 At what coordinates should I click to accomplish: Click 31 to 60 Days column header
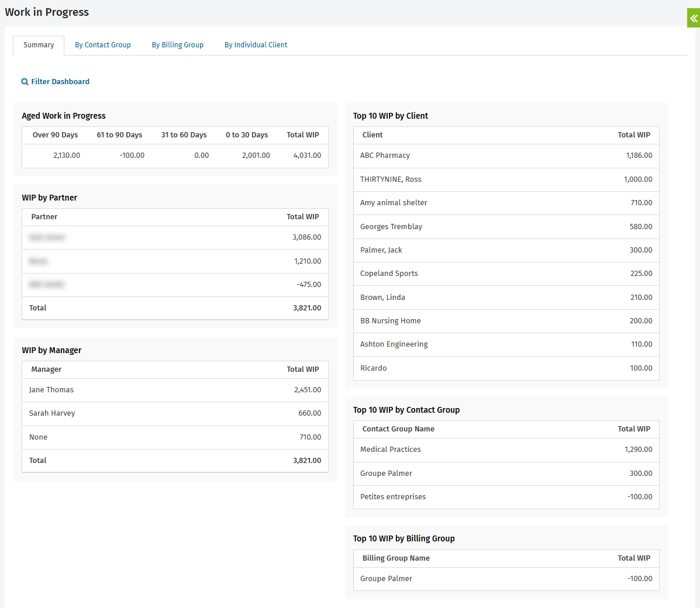coord(184,135)
